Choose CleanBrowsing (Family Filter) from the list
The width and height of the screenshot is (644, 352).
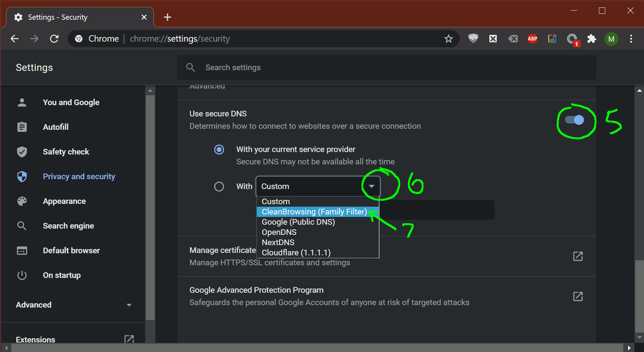coord(314,212)
